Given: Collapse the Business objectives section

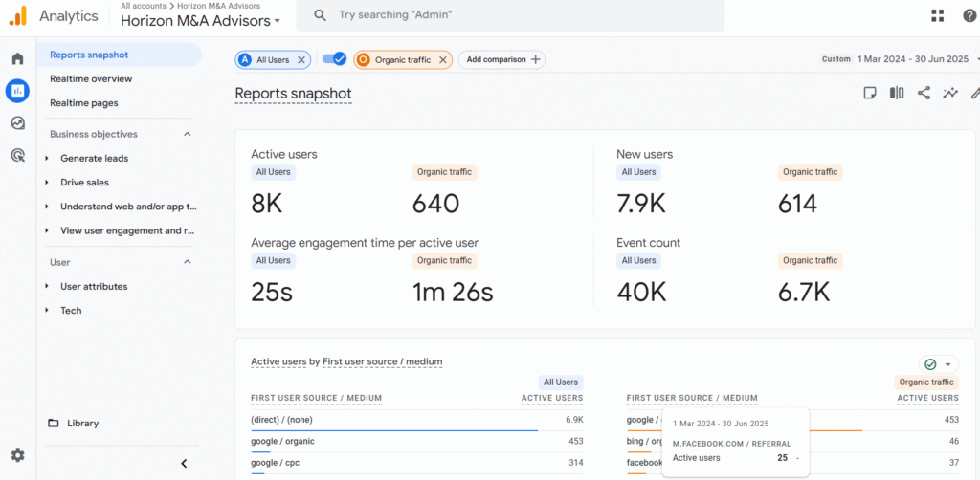Looking at the screenshot, I should tap(188, 135).
